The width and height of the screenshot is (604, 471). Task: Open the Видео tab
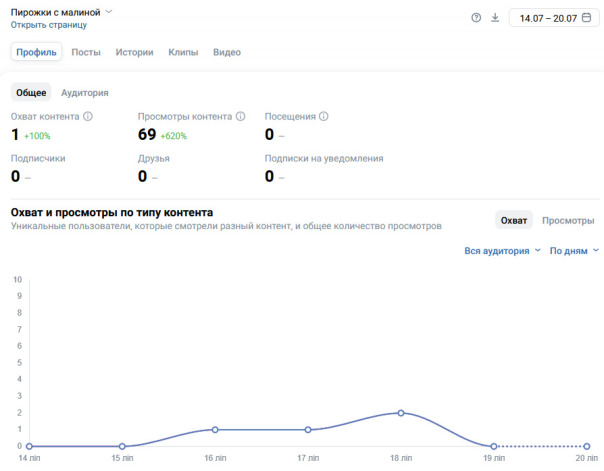[x=227, y=52]
